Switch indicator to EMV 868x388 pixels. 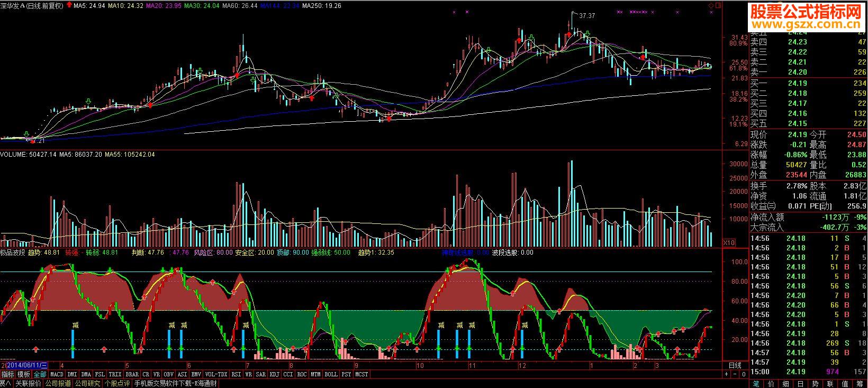tap(196, 374)
